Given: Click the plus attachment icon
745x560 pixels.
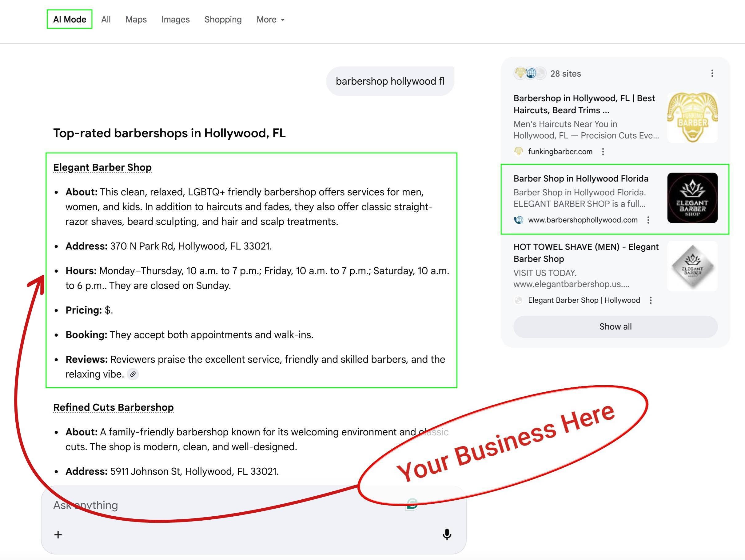Looking at the screenshot, I should [58, 535].
